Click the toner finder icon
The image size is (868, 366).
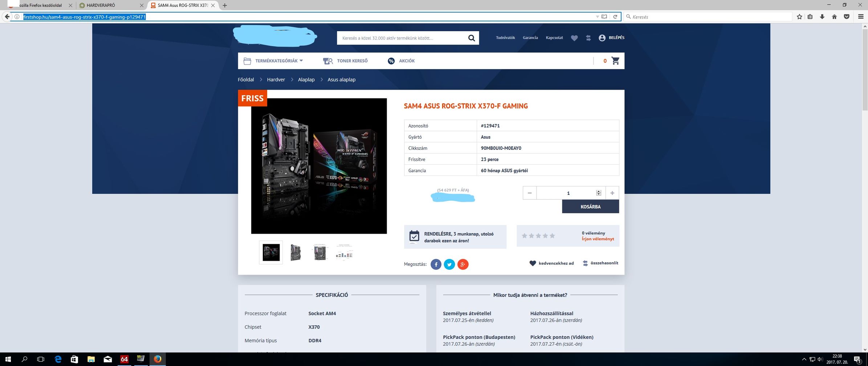tap(328, 61)
